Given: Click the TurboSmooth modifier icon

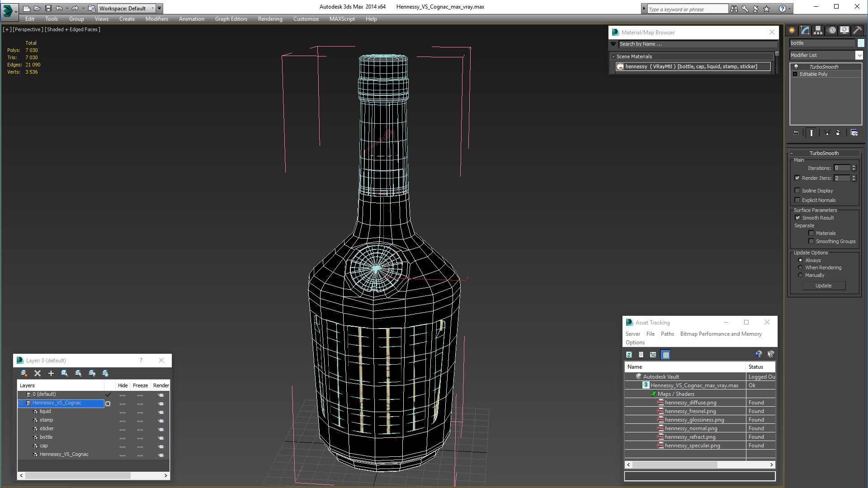Looking at the screenshot, I should pos(797,66).
